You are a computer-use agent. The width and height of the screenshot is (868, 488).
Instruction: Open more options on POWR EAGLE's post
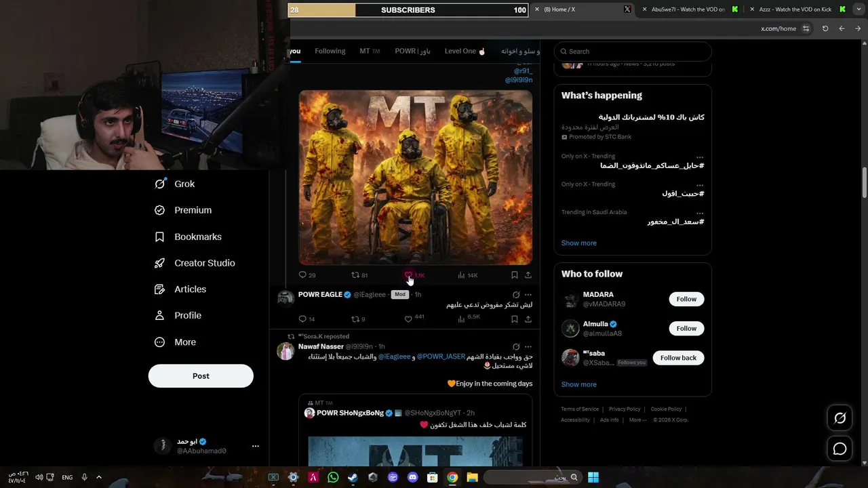click(x=528, y=295)
